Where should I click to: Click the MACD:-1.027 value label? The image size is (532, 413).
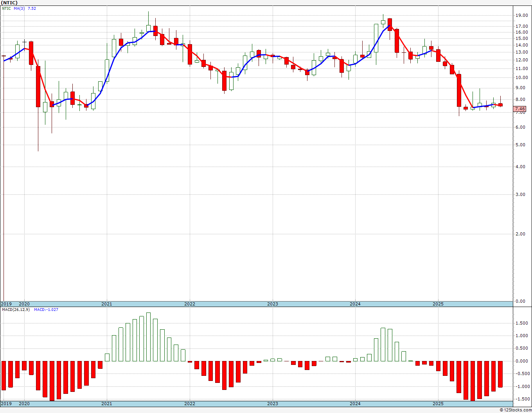click(x=46, y=310)
